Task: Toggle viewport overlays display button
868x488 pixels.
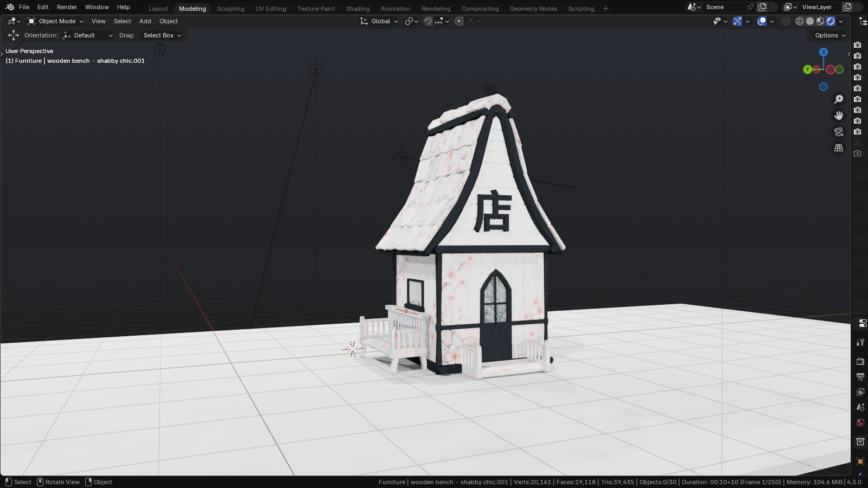Action: pos(762,21)
